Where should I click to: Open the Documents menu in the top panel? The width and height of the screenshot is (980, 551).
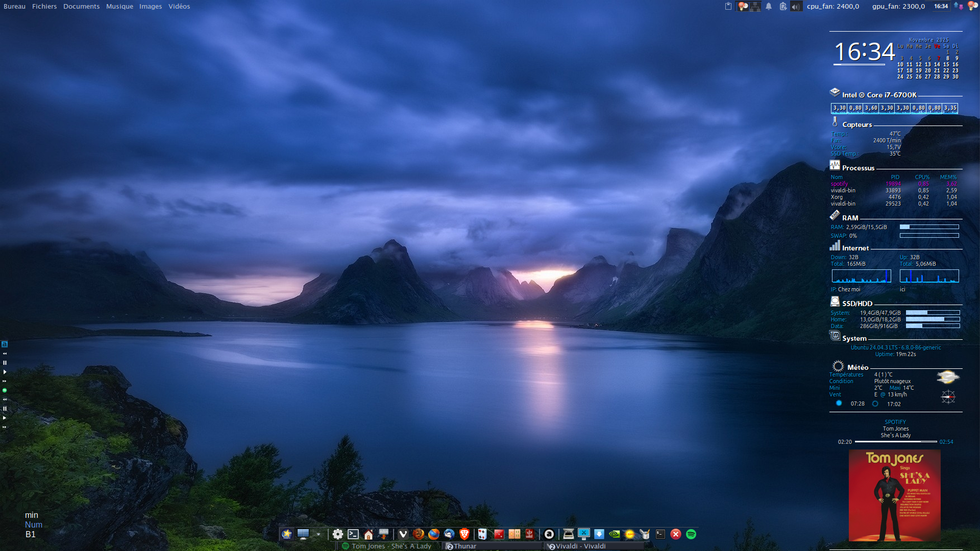coord(81,7)
